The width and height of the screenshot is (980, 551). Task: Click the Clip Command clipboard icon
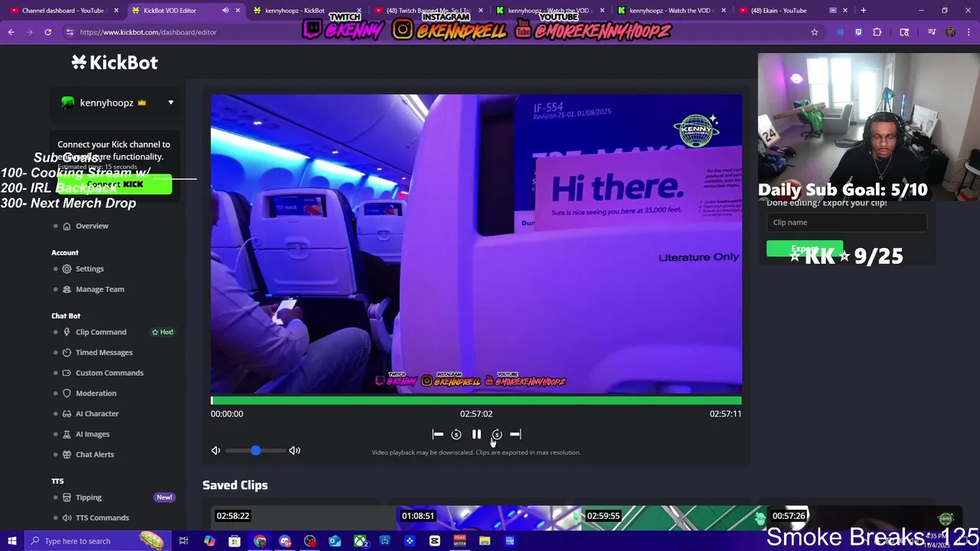click(x=67, y=332)
